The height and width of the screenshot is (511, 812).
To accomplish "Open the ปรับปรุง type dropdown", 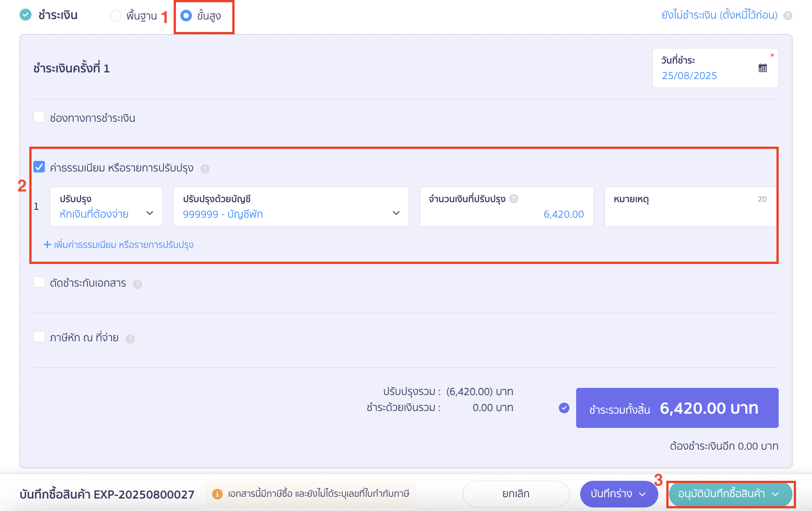I will [106, 207].
